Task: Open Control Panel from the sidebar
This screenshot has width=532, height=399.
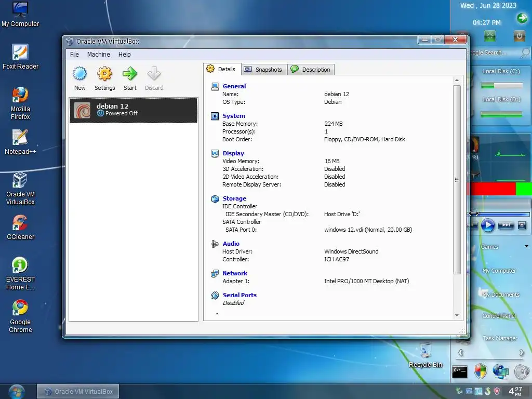Action: point(499,316)
